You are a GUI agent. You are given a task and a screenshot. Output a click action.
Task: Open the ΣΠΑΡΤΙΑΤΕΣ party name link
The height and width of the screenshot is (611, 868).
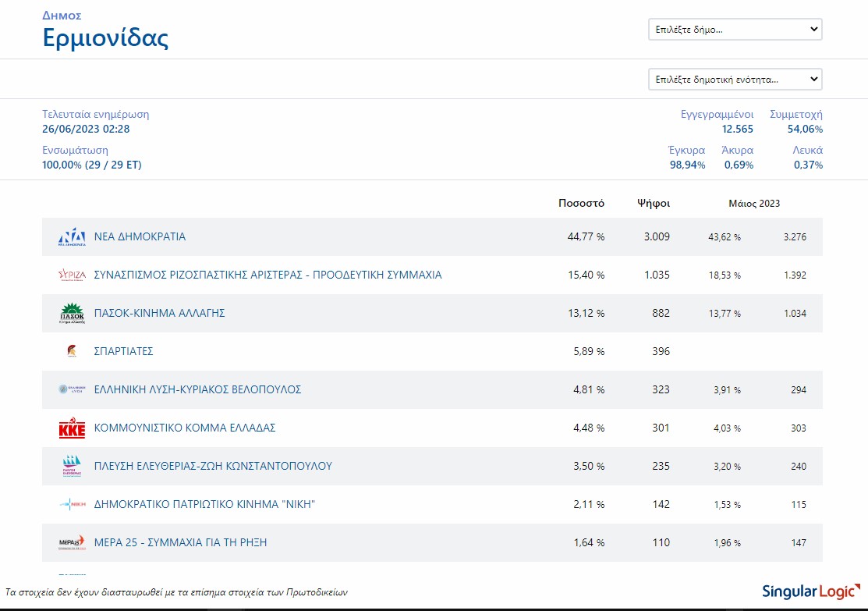coord(123,351)
